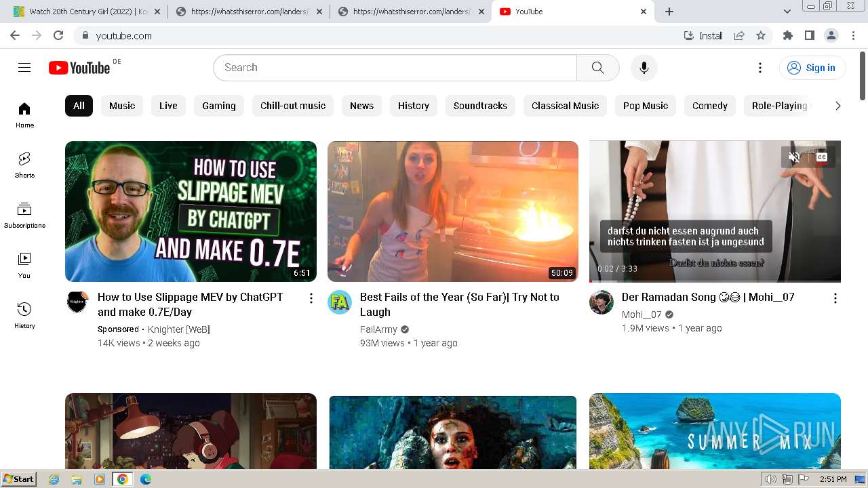The height and width of the screenshot is (488, 868).
Task: Open YouTube settings three-dot menu
Action: (760, 68)
